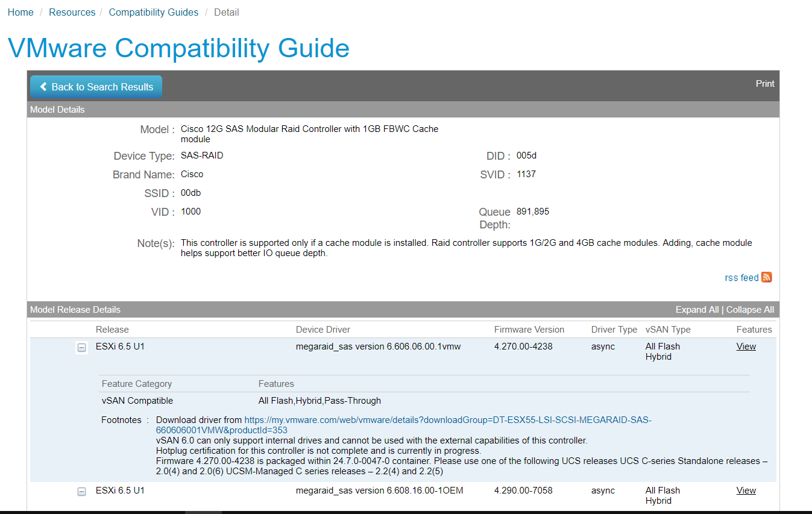The image size is (812, 514).
Task: Click the Device Driver column header
Action: pyautogui.click(x=323, y=330)
